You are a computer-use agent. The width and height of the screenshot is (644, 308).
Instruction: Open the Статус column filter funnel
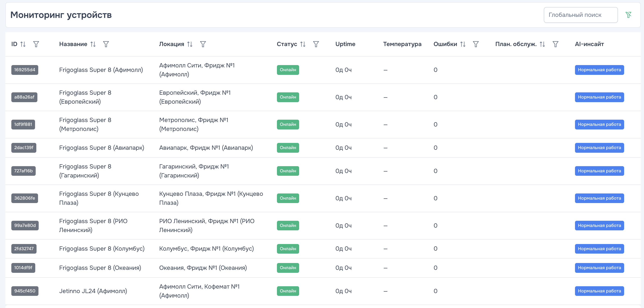tap(316, 44)
